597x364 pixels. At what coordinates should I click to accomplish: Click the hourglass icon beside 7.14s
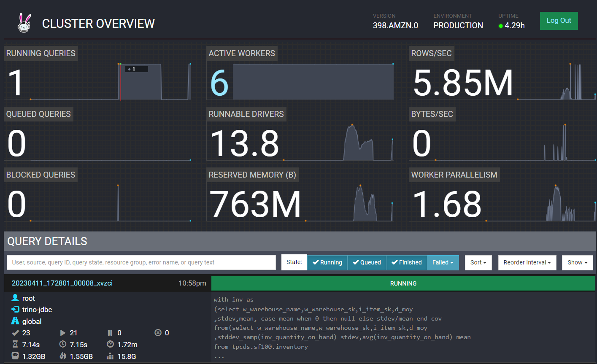tap(15, 345)
